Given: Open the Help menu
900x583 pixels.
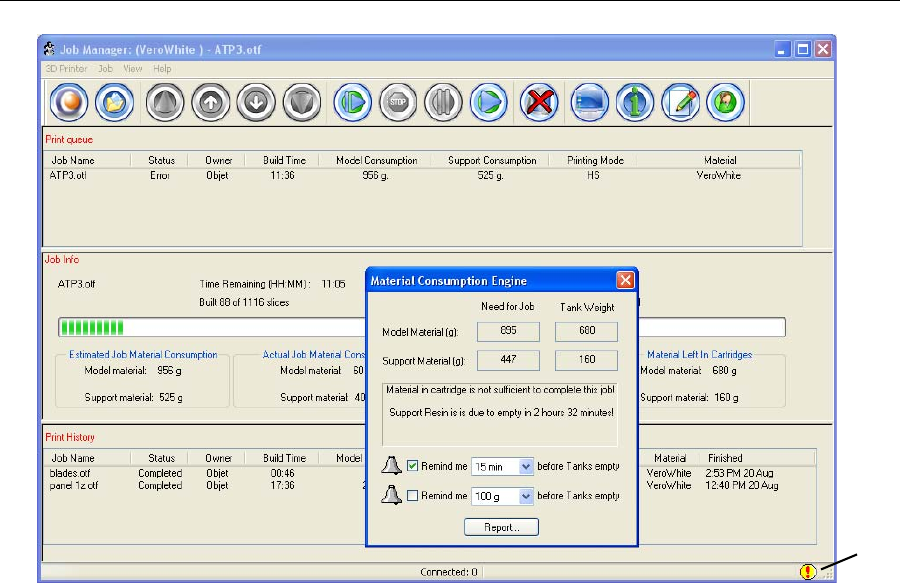Looking at the screenshot, I should (x=162, y=69).
